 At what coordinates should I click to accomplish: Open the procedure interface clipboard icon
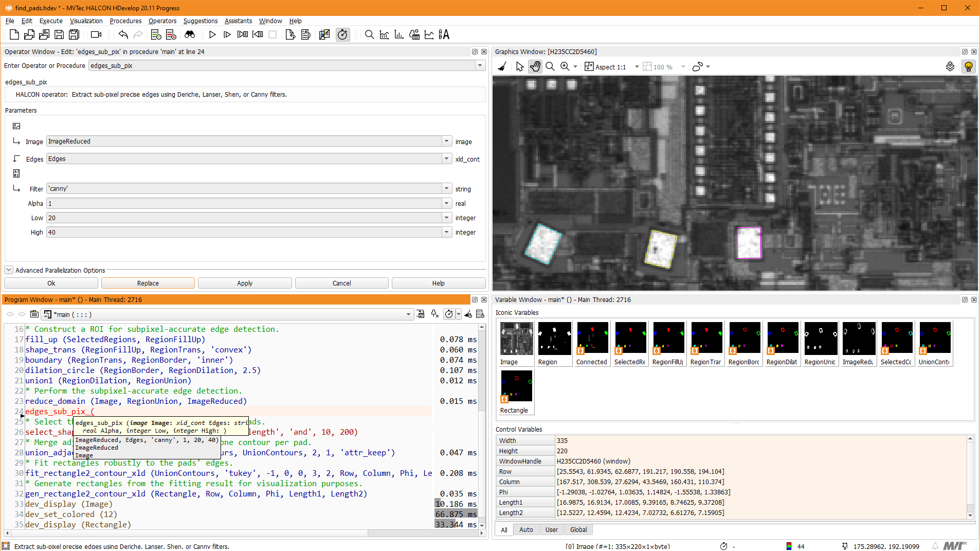tap(34, 314)
